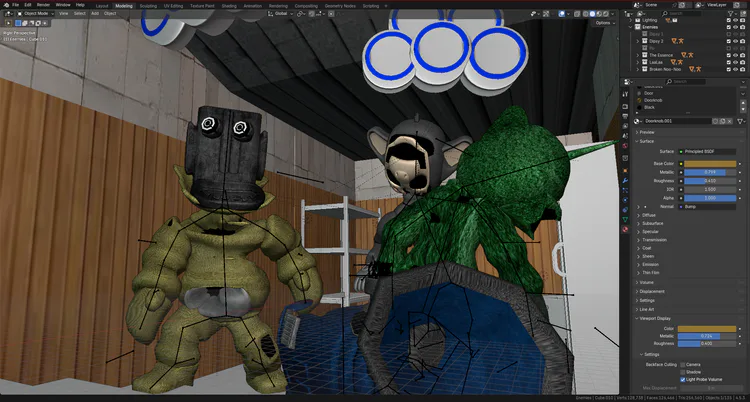Image resolution: width=750 pixels, height=402 pixels.
Task: Open the File menu
Action: (15, 5)
